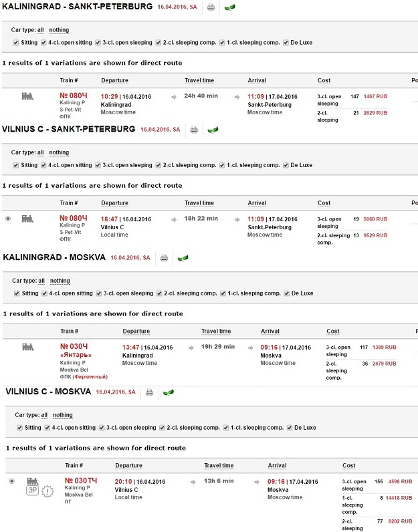Uncheck De Luxe in Kaliningrad - Sankt-Peterburg filter

(x=286, y=42)
